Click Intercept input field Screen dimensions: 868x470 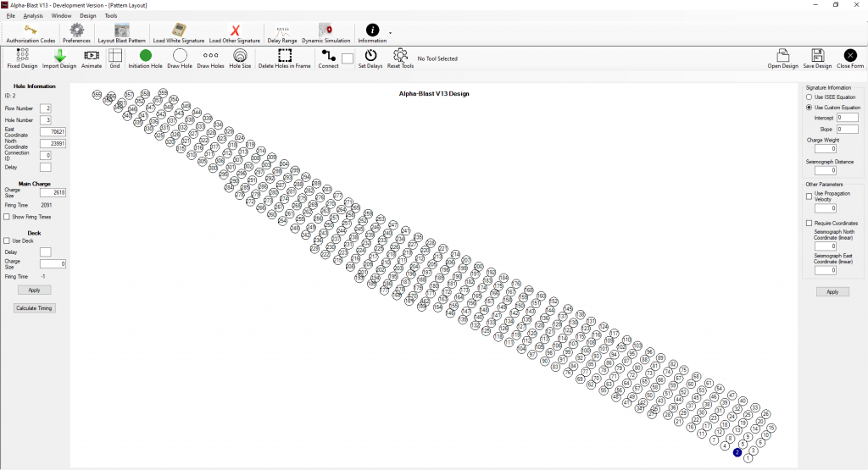pos(848,118)
